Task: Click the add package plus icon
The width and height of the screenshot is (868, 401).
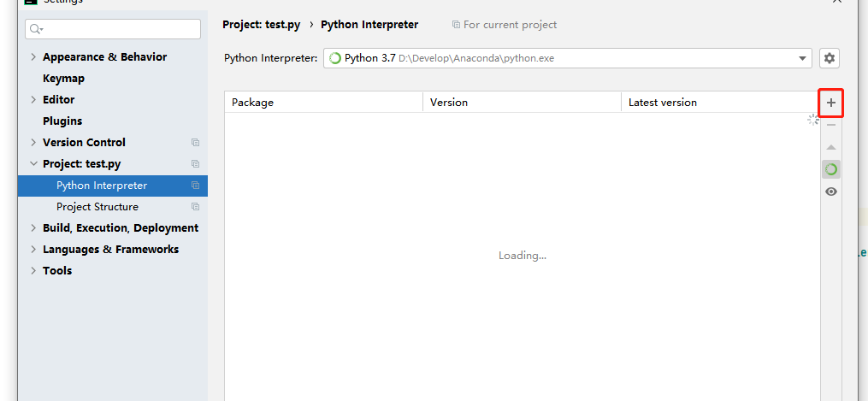Action: (831, 103)
